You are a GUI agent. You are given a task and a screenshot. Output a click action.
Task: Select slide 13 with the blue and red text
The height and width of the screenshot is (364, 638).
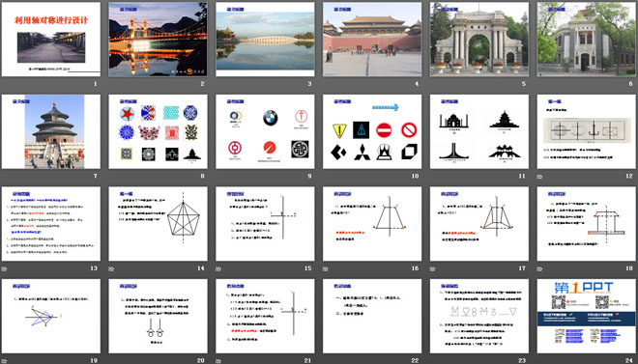[x=51, y=224]
